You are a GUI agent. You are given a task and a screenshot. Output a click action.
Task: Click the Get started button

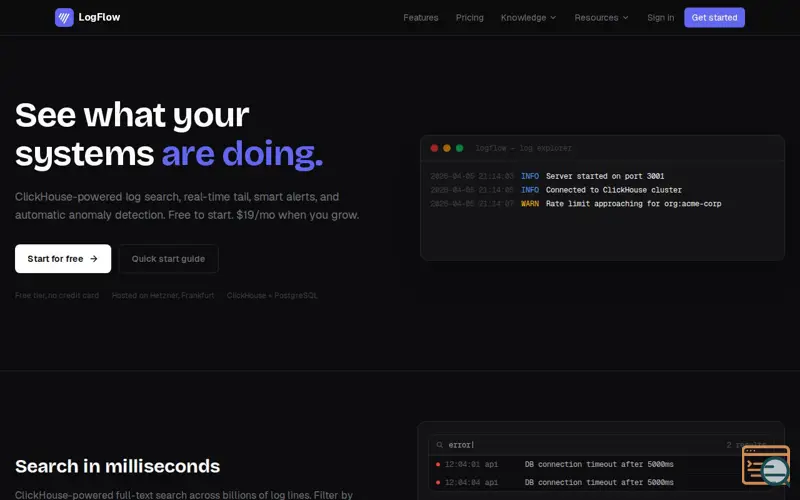point(714,18)
